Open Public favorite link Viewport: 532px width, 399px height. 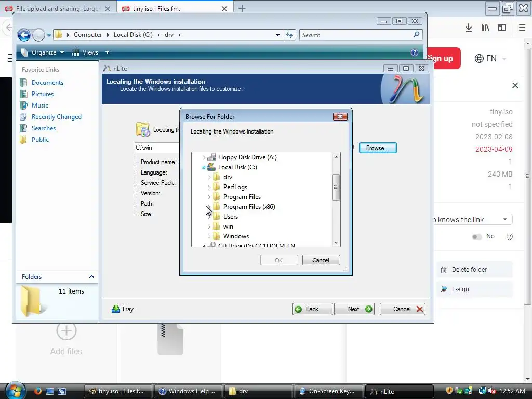(x=40, y=140)
